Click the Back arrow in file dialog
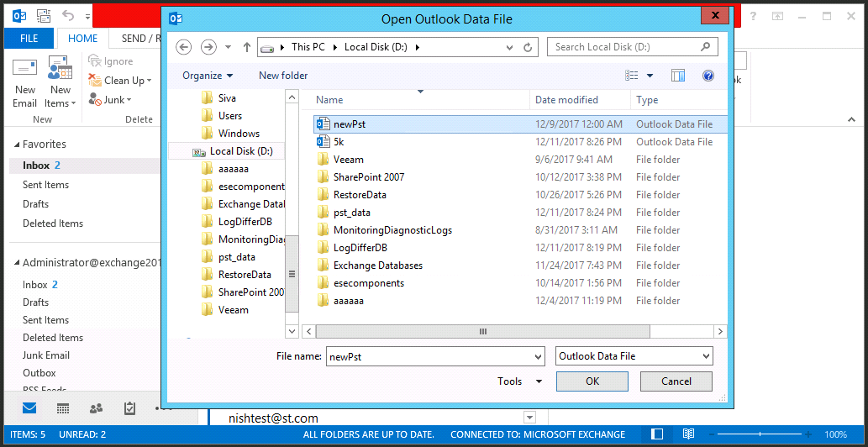The image size is (868, 447). 184,47
